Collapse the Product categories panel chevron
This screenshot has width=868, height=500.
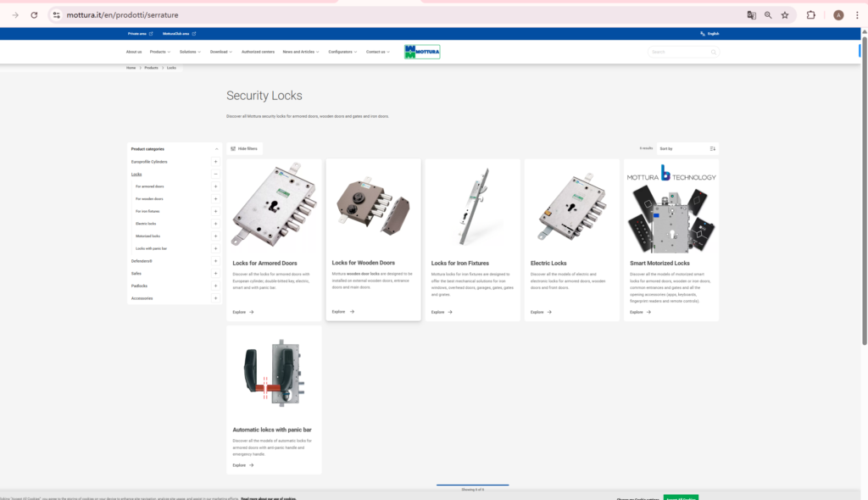pos(215,149)
